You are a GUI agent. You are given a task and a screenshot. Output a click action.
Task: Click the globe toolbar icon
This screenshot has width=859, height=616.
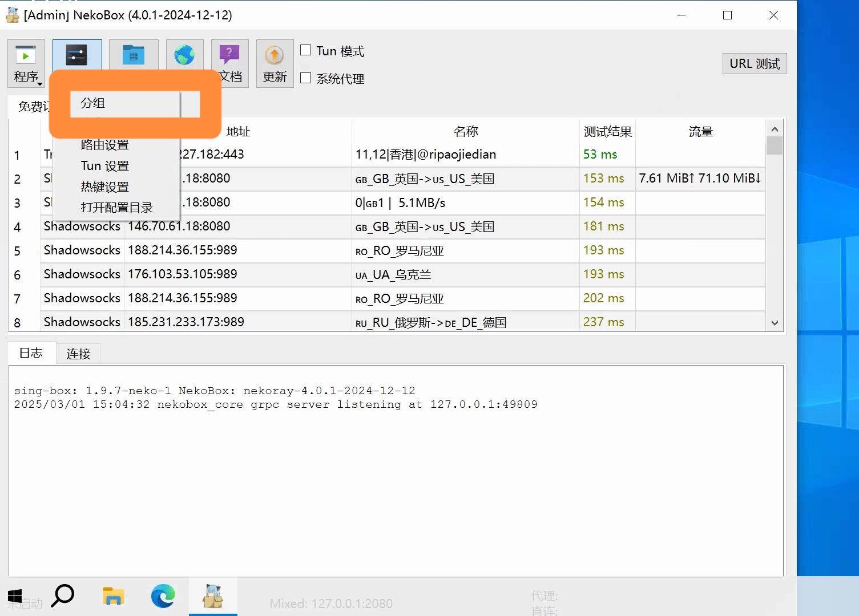click(184, 55)
